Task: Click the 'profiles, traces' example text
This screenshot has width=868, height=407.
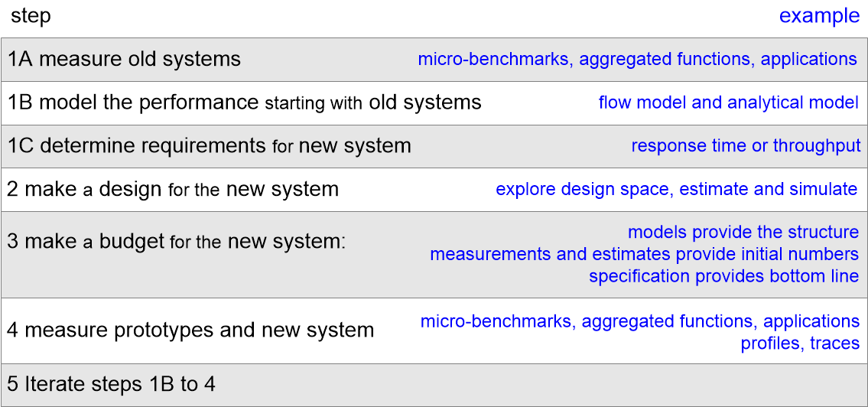Action: coord(800,344)
